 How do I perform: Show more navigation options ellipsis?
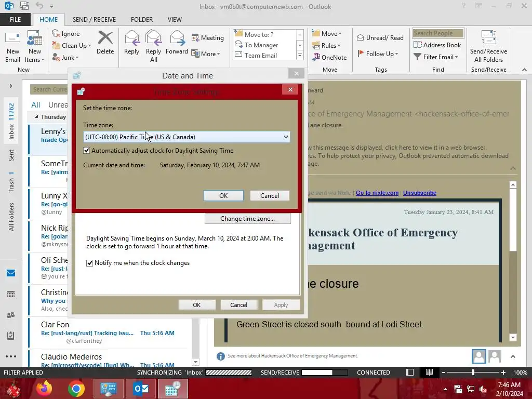point(11,356)
